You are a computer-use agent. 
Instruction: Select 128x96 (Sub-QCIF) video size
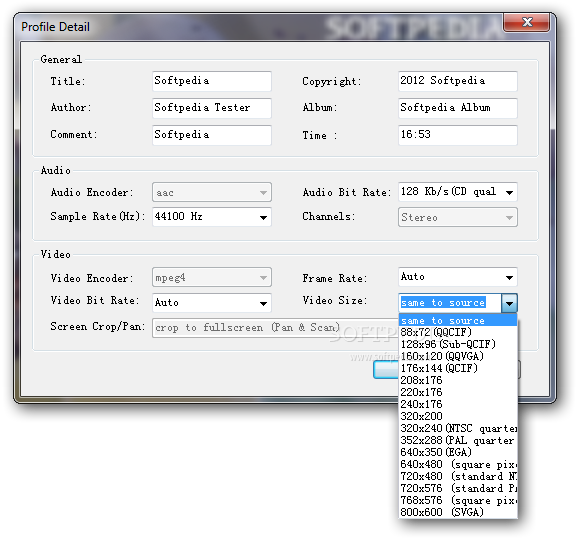458,344
